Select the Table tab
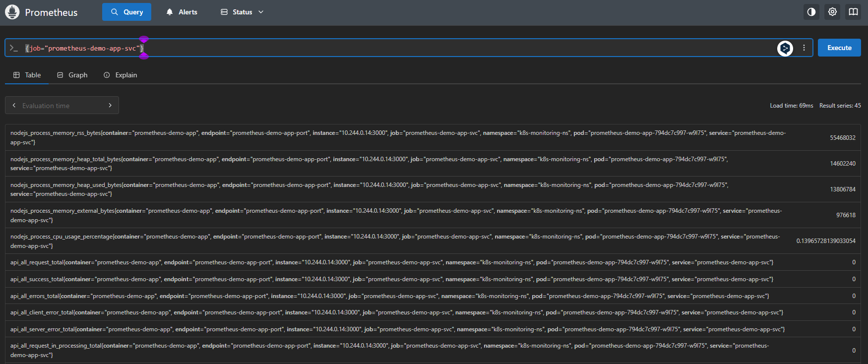Screen dimensions: 868x364 pos(27,75)
